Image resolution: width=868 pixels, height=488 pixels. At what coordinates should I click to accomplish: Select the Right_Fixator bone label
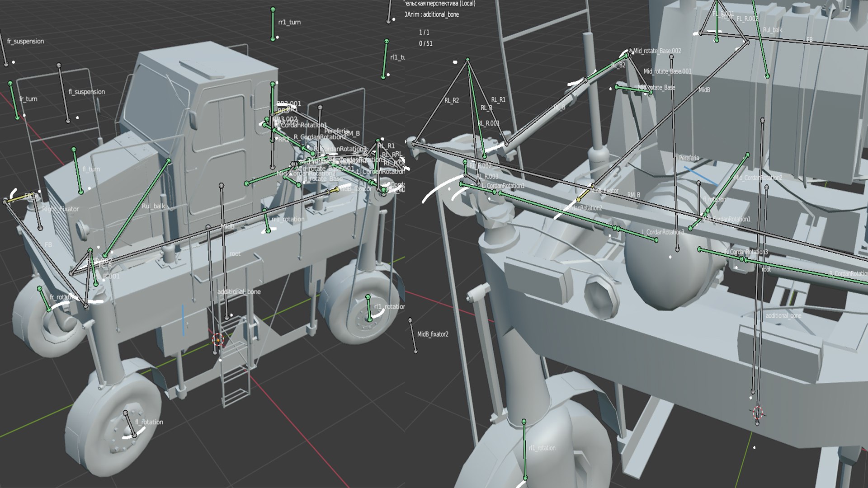[61, 209]
